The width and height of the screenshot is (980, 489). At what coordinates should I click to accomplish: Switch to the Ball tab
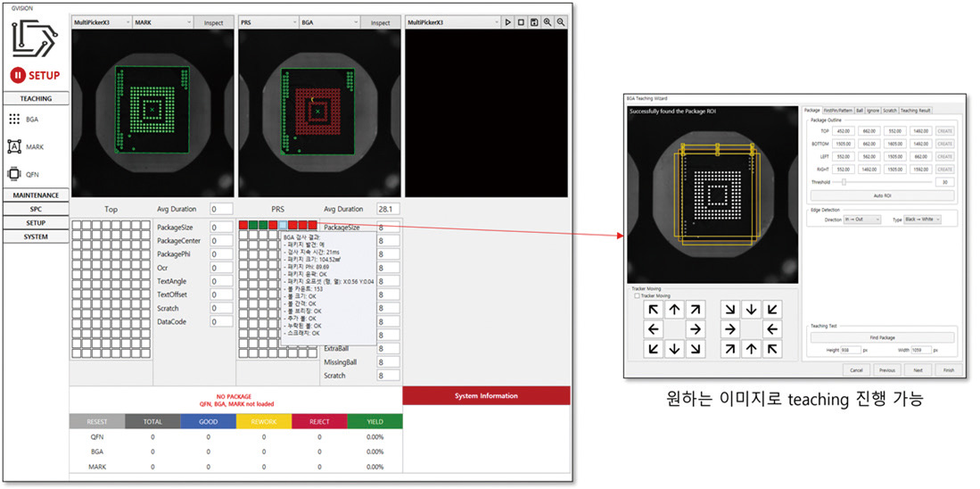[x=859, y=111]
